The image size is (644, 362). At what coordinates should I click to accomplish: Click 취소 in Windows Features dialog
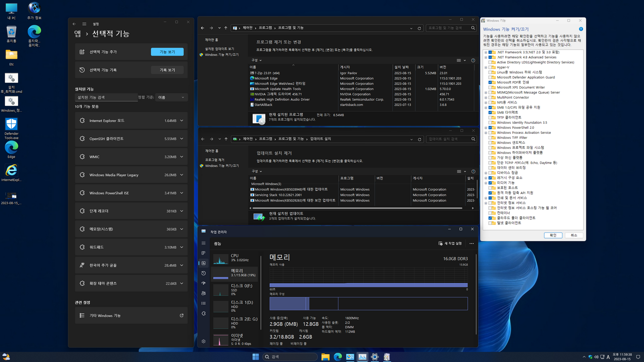pos(574,235)
